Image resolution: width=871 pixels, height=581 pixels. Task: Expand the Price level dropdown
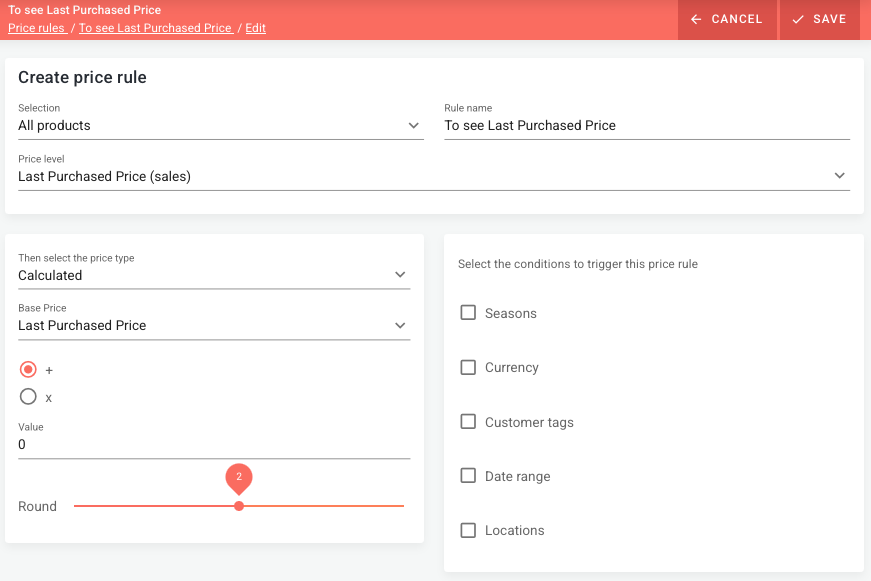(839, 176)
